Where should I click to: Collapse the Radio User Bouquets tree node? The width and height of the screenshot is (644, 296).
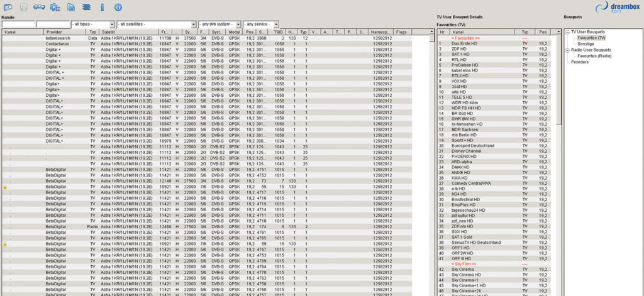(x=568, y=50)
